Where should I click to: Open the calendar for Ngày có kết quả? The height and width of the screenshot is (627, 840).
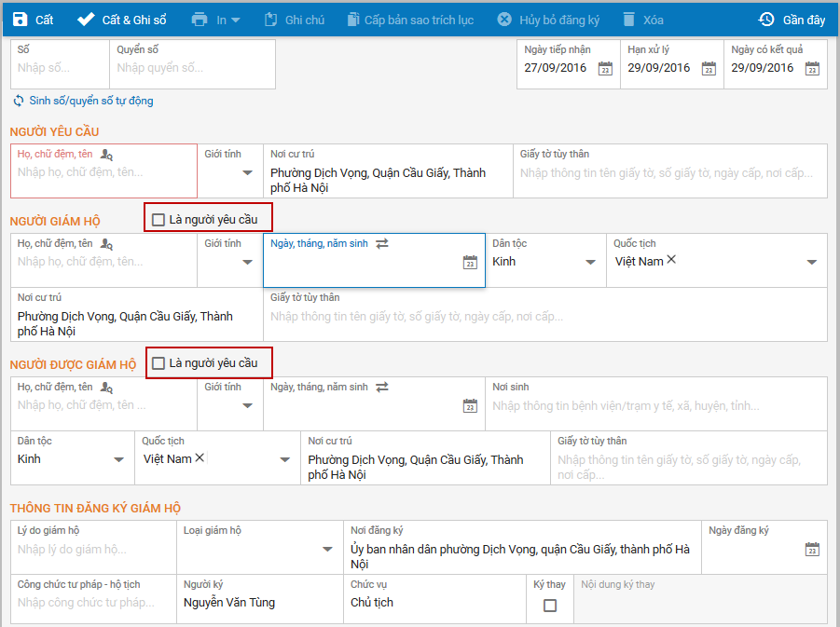pos(812,69)
